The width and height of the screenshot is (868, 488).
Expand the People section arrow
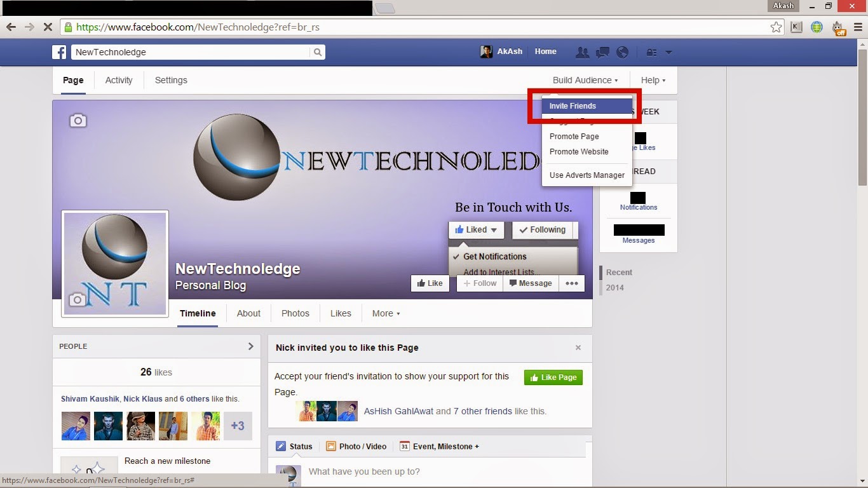click(x=250, y=346)
